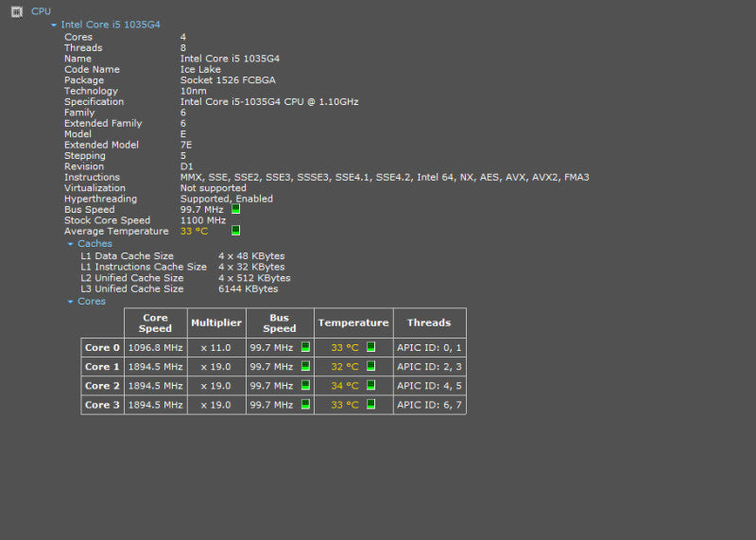Click the green graph icon beside Average Temperature
This screenshot has width=756, height=540.
coord(235,231)
